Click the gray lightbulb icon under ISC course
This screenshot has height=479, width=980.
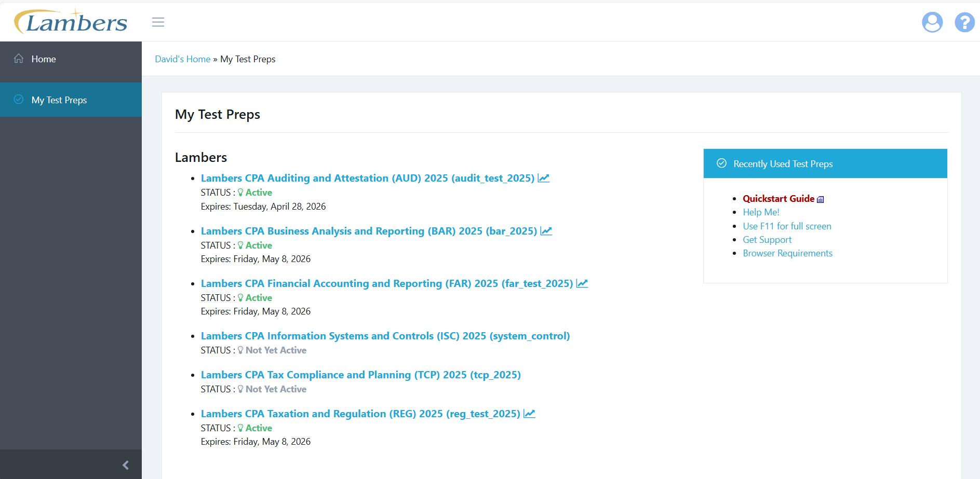240,350
